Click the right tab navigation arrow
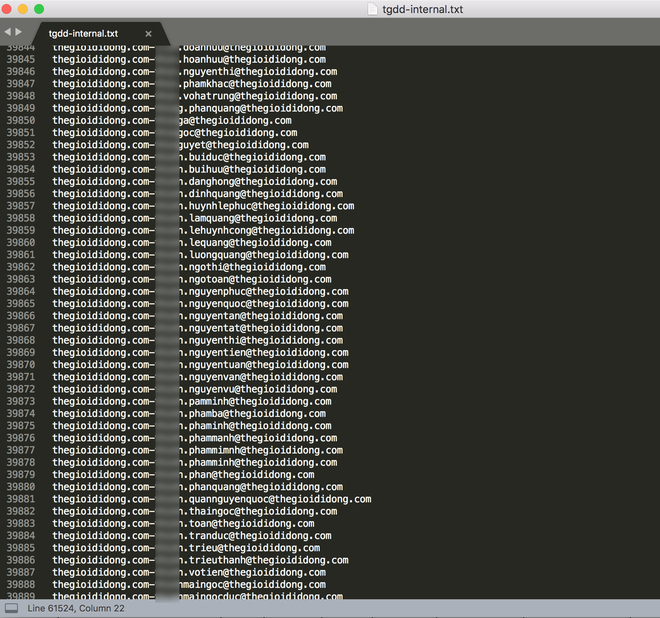The height and width of the screenshot is (618, 660). click(x=18, y=32)
